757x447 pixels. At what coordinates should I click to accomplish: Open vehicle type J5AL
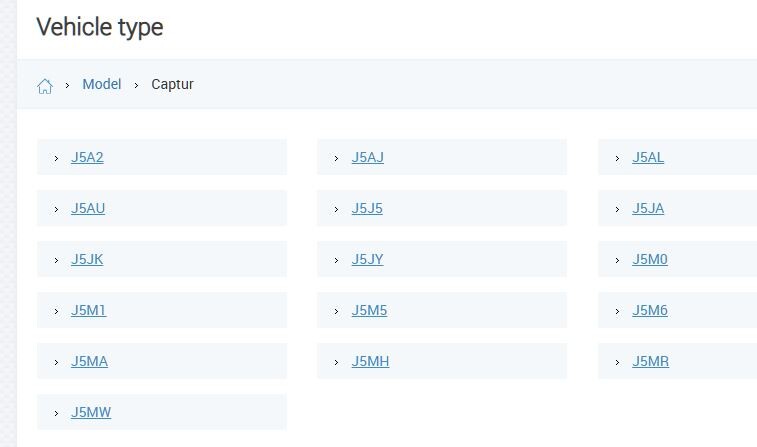click(648, 157)
